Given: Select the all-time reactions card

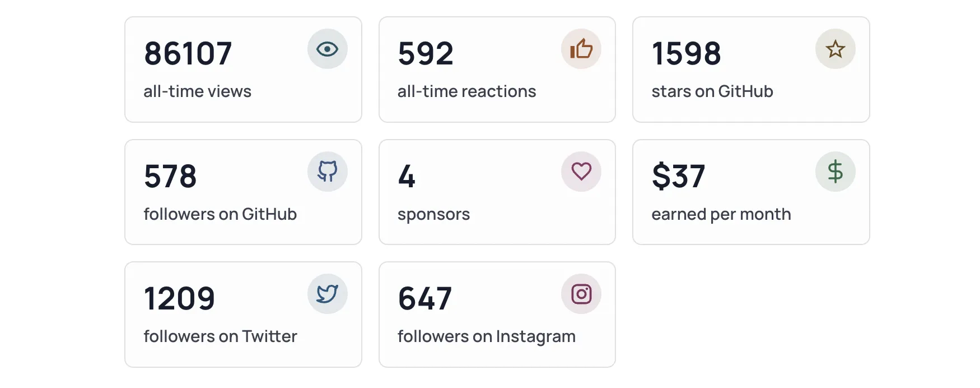Looking at the screenshot, I should pos(497,70).
